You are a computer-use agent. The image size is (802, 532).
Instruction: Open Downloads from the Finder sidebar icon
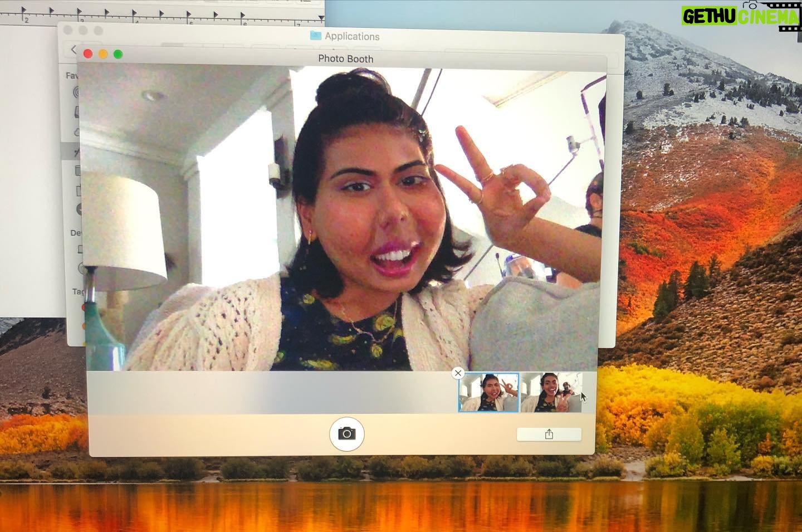[x=79, y=209]
